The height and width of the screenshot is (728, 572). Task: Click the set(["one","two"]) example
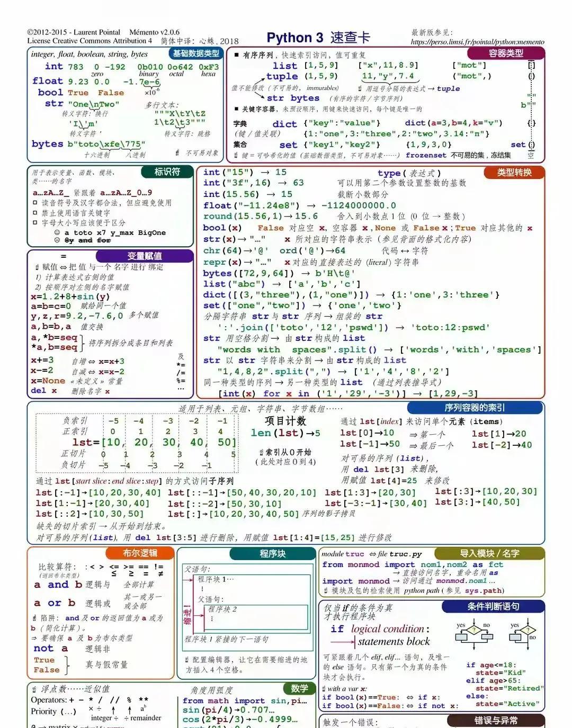302,305
